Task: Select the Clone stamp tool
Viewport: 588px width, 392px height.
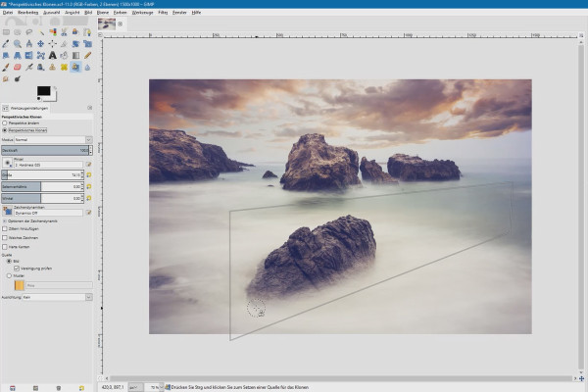Action: point(53,68)
